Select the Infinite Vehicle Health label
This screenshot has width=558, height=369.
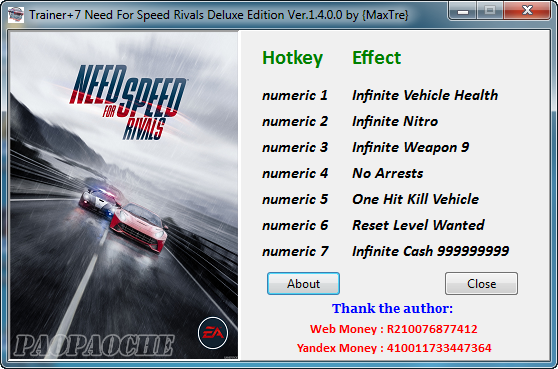click(x=425, y=95)
